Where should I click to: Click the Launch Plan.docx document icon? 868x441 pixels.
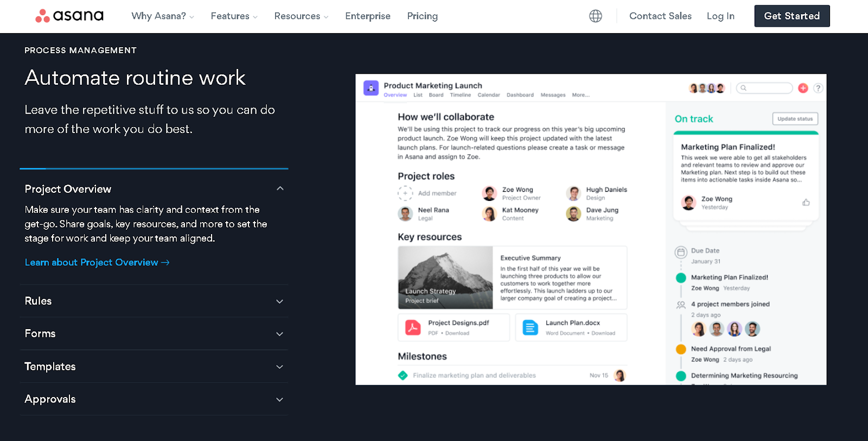click(x=530, y=327)
